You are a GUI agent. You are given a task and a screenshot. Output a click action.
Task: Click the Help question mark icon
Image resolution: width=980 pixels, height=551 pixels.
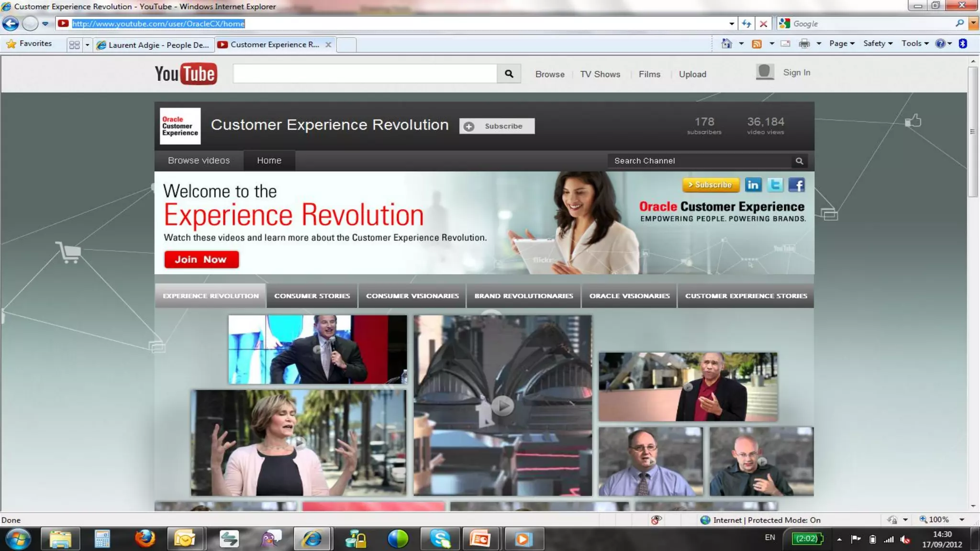[940, 44]
